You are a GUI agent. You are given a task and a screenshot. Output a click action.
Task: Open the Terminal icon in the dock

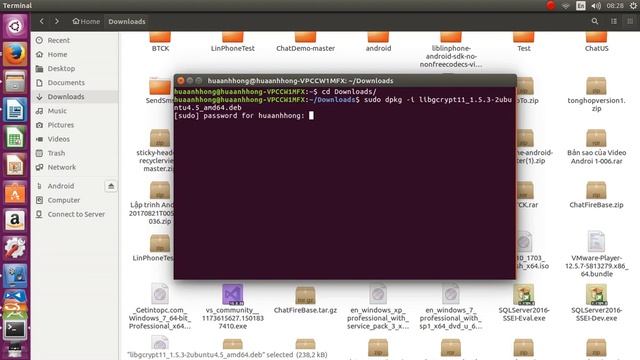coord(15,329)
